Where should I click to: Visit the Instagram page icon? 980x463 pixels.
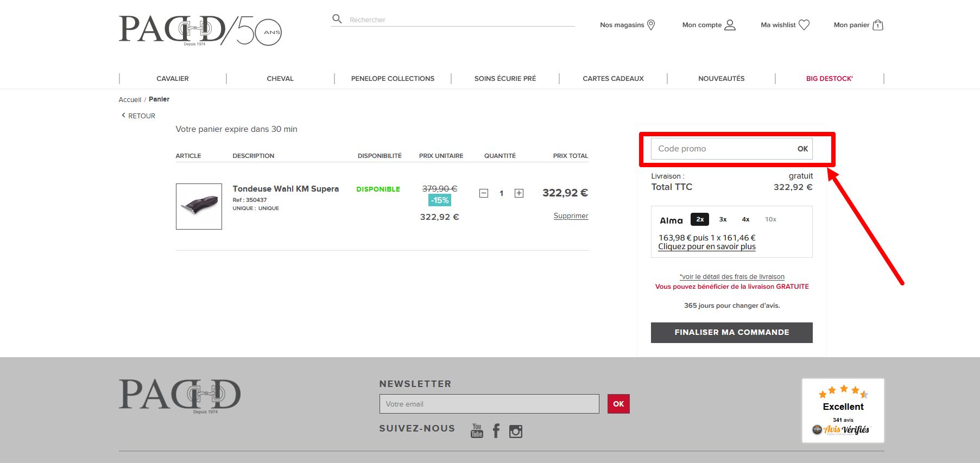click(516, 432)
